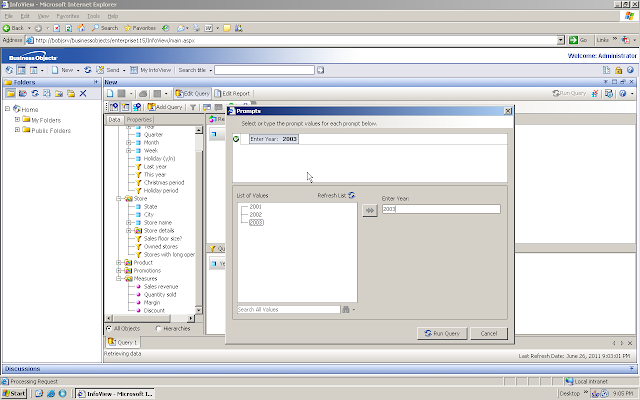Click the double-arrow add value button
This screenshot has width=640, height=400.
(x=370, y=210)
